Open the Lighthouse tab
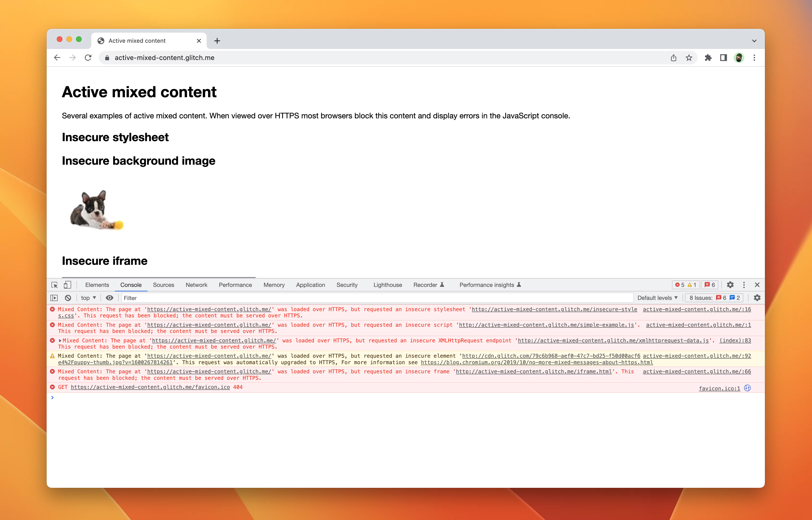812x520 pixels. [x=387, y=285]
